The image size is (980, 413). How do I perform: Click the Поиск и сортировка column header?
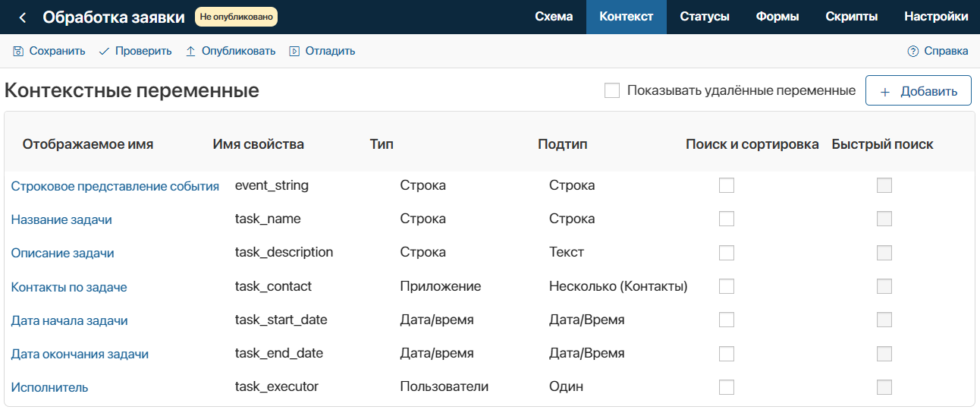click(752, 144)
